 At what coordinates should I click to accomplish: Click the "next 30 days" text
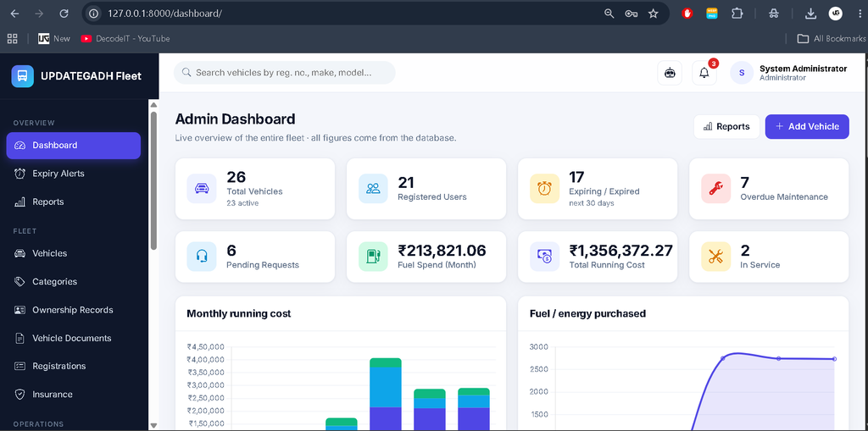click(x=591, y=203)
